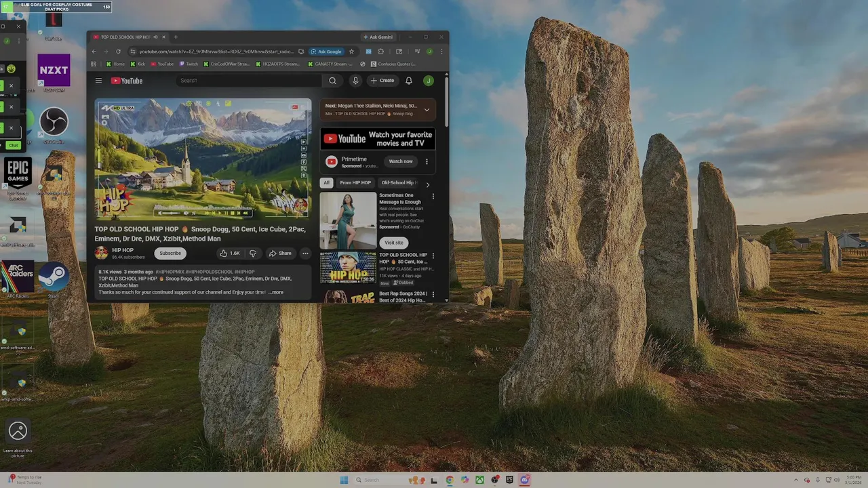Open the Kick bookmark

pos(138,64)
